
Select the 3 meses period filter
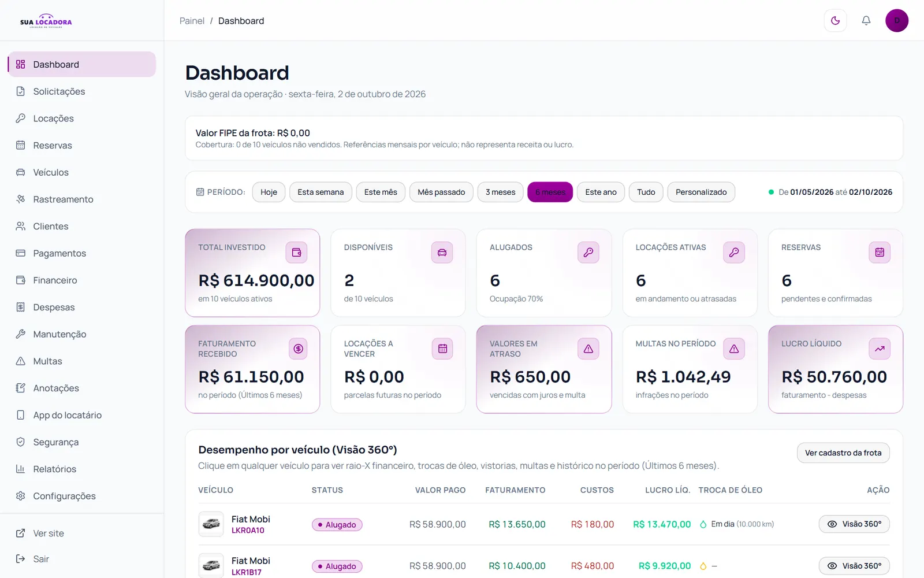pyautogui.click(x=501, y=192)
